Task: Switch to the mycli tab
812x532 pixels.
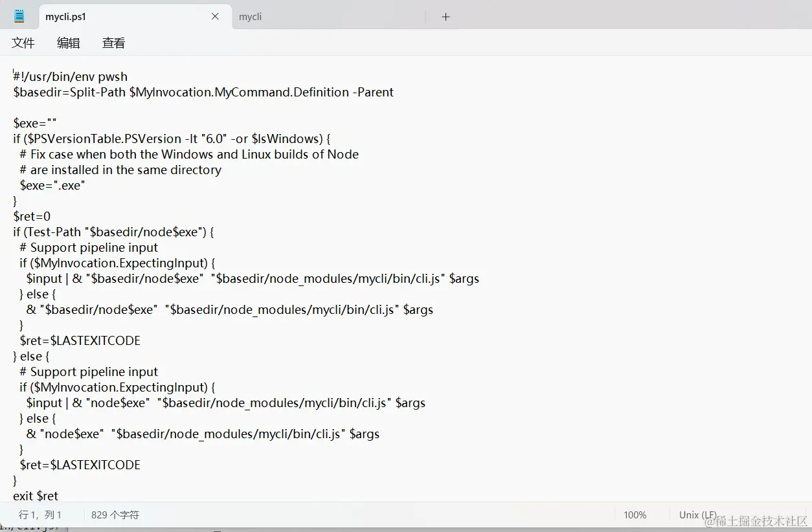Action: click(250, 17)
